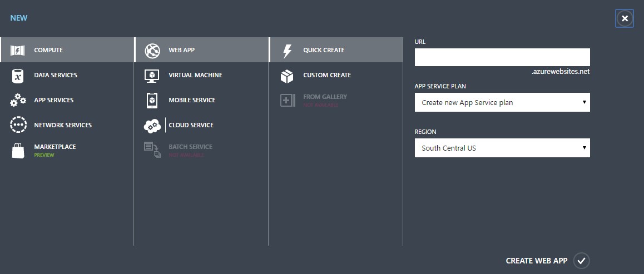Viewport: 644px width, 274px height.
Task: Click the Cloud Service cloud icon
Action: coord(152,126)
